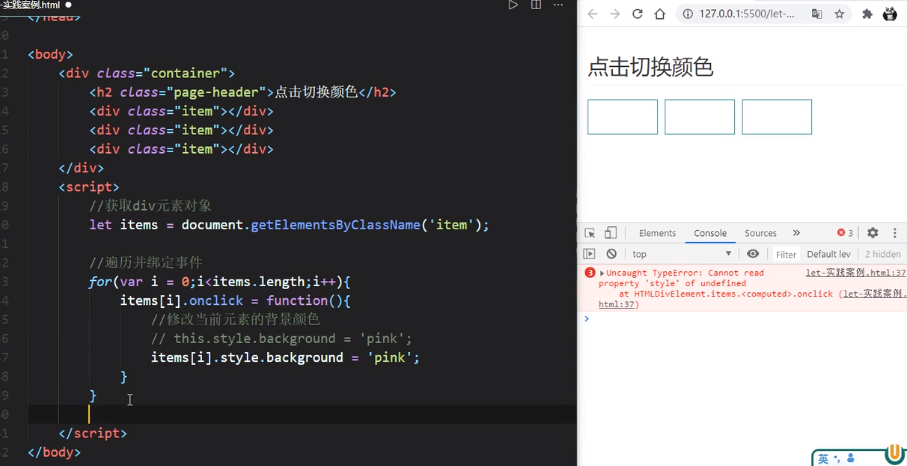This screenshot has height=466, width=907.
Task: Reload the browser page
Action: (x=637, y=14)
